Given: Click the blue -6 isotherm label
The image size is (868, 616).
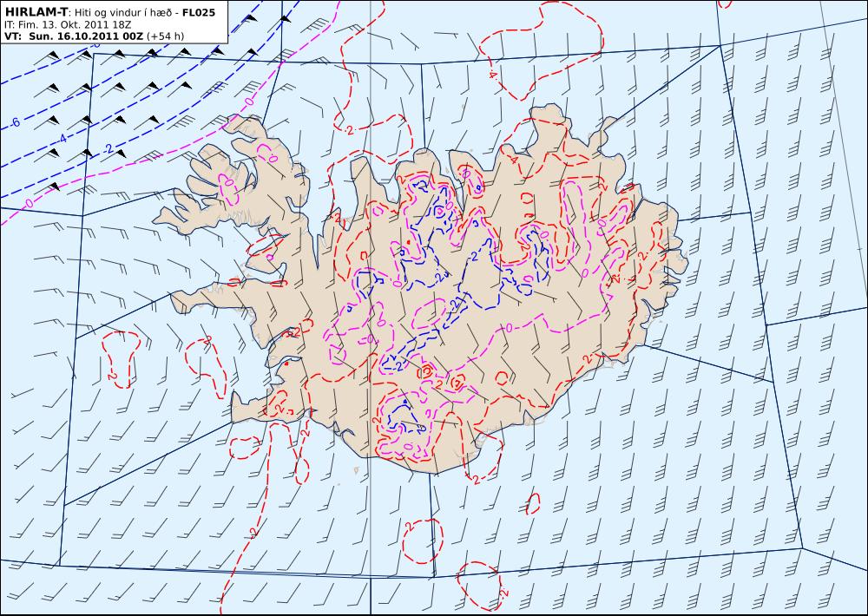Looking at the screenshot, I should pos(16,123).
